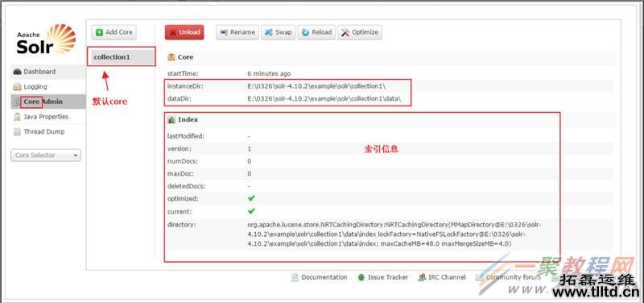Click the Optimize tools icon
This screenshot has width=644, height=303.
pyautogui.click(x=345, y=32)
